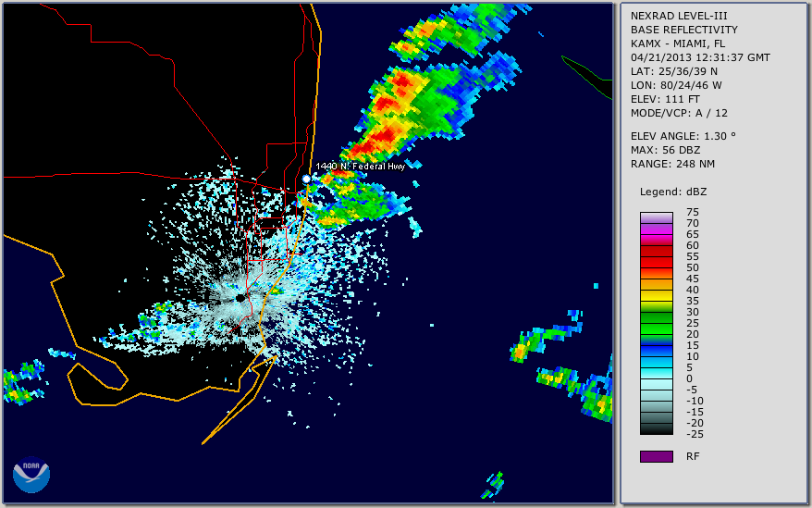Click the NEXRAD LEVEL-III title text
Screen dimensions: 812x508
click(x=679, y=16)
